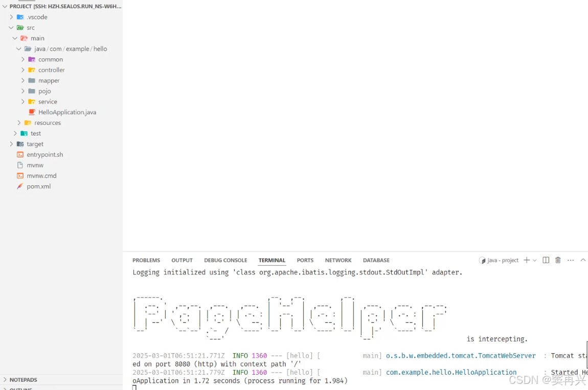
Task: Select the controller folder label
Action: point(51,70)
